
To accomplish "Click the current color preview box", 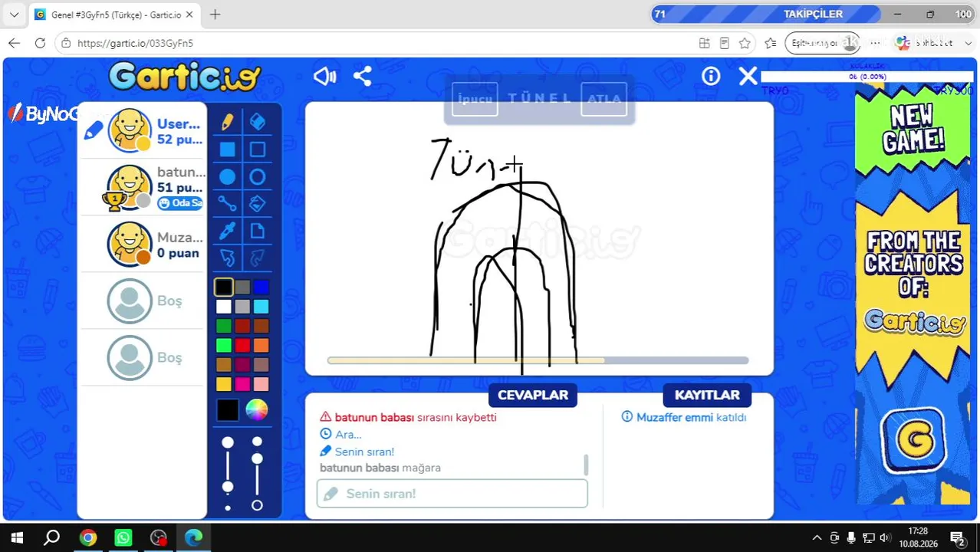I will coord(228,410).
